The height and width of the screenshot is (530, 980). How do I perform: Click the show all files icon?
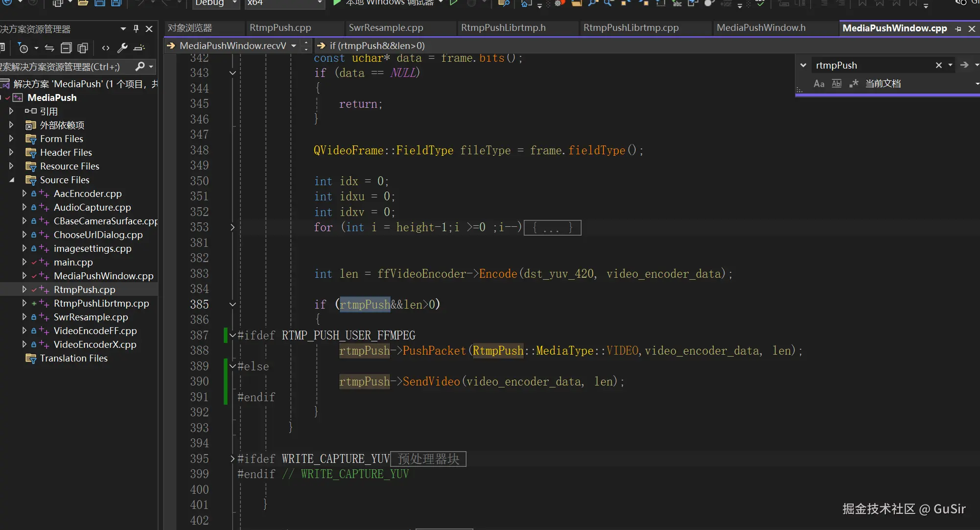[x=83, y=48]
